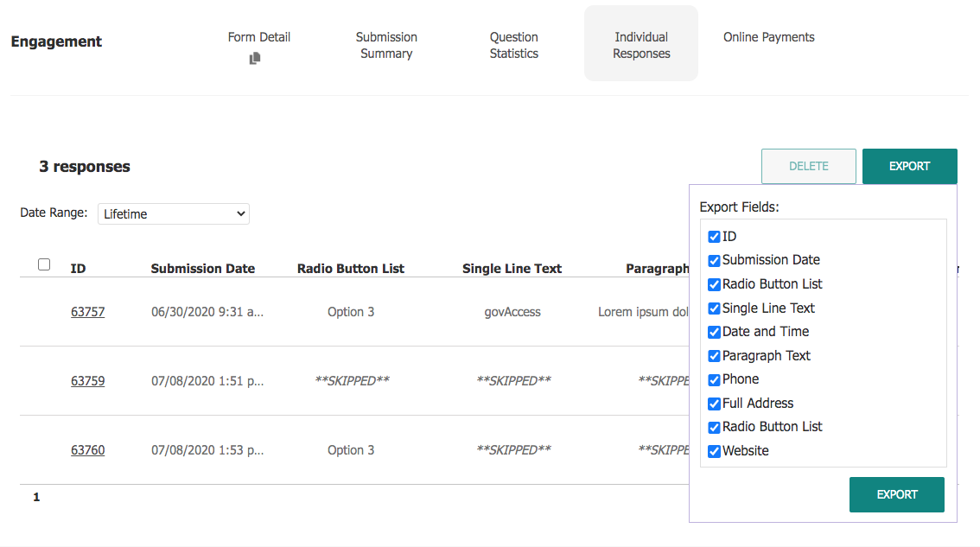Click Radio Button List column header
The height and width of the screenshot is (547, 980).
click(351, 269)
